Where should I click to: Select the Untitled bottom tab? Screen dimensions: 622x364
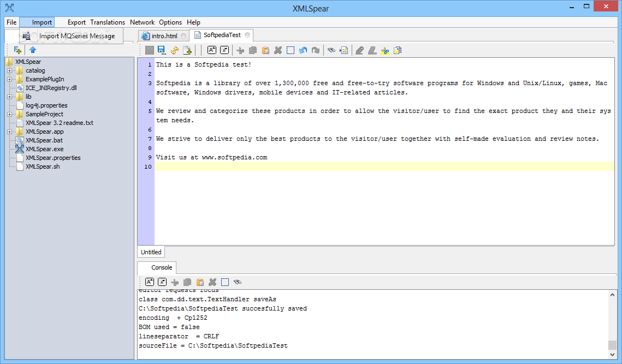click(151, 252)
